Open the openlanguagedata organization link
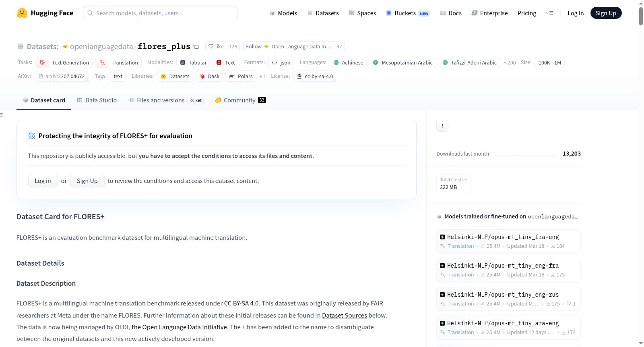 [101, 46]
